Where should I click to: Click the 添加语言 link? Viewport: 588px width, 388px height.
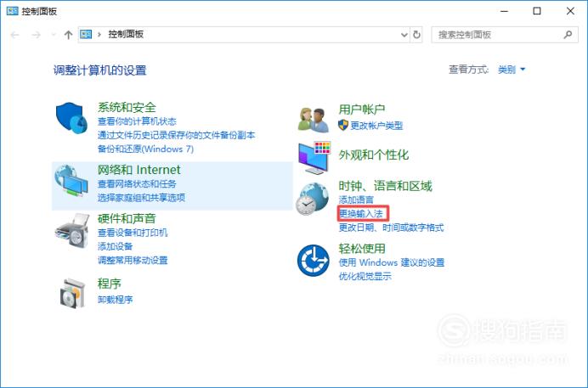click(x=356, y=200)
